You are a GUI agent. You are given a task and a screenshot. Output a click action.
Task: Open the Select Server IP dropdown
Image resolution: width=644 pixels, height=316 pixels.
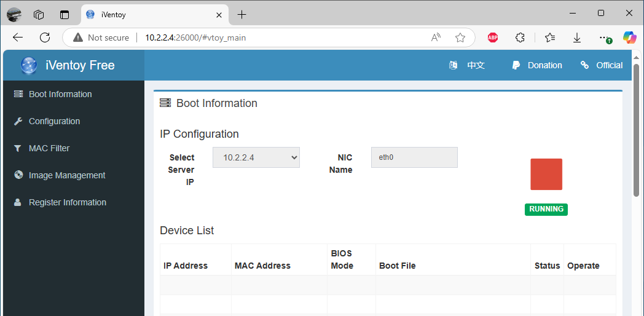click(x=256, y=157)
